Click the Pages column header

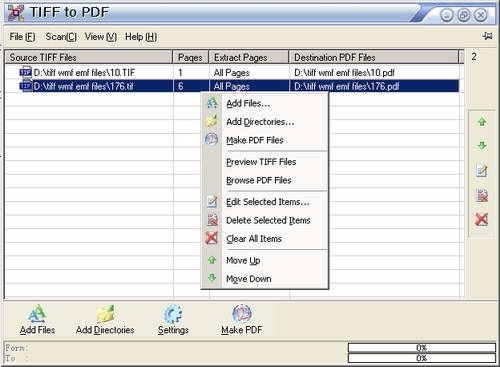[x=191, y=57]
